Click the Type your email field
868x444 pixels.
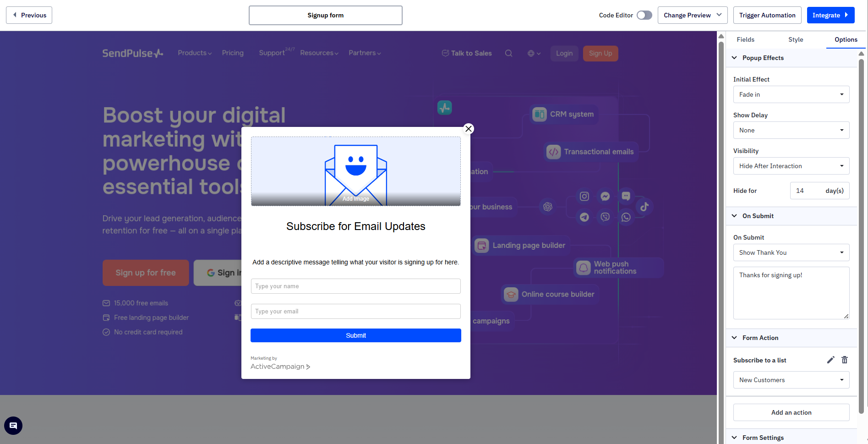356,311
